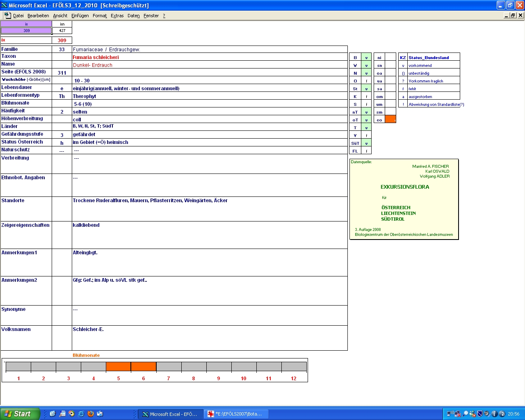Click the wireless network tray icon

[x=450, y=414]
